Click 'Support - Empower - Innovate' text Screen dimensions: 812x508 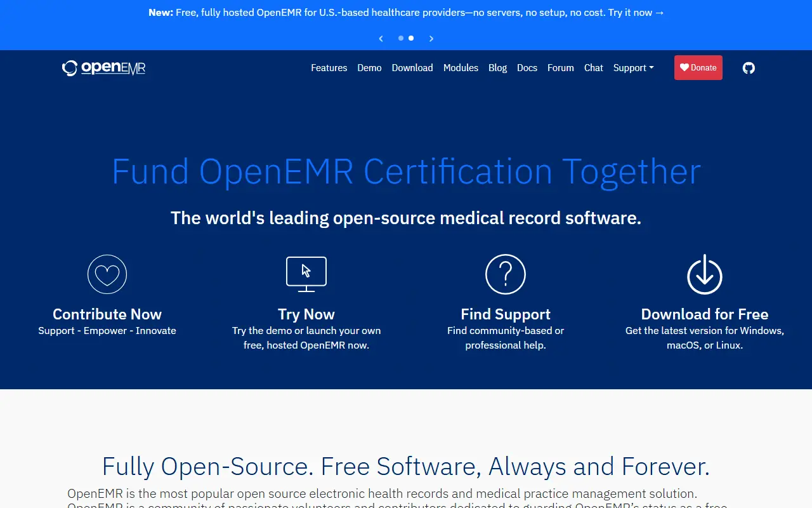(107, 331)
